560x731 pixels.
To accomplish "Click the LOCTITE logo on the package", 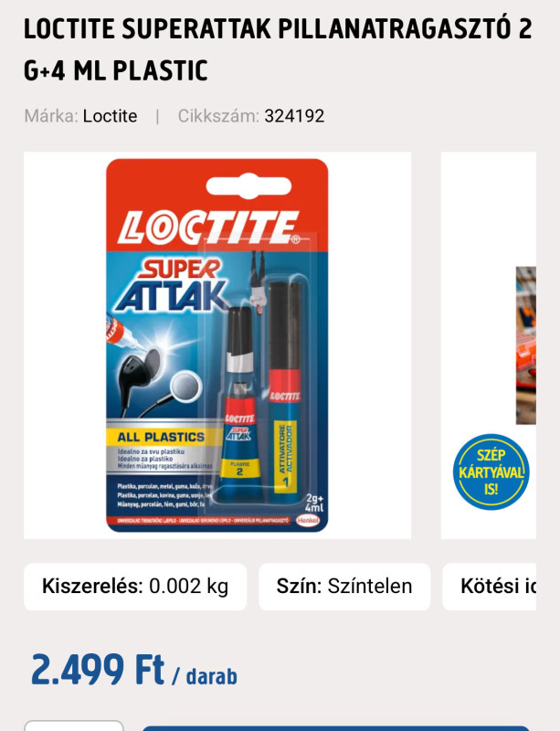I will pos(208,227).
